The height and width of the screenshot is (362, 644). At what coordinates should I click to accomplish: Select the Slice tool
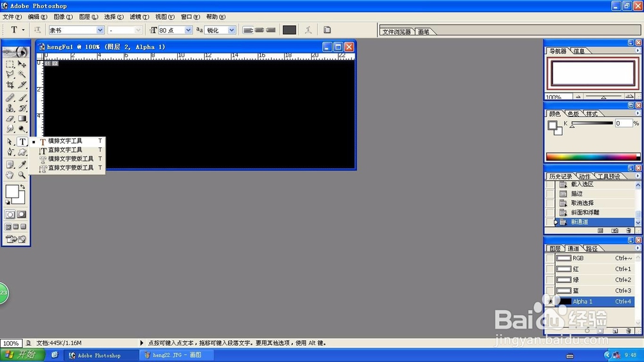(x=22, y=84)
